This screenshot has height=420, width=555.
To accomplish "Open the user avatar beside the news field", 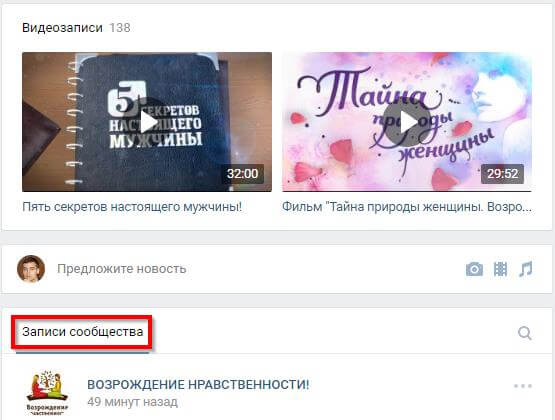I will point(31,269).
